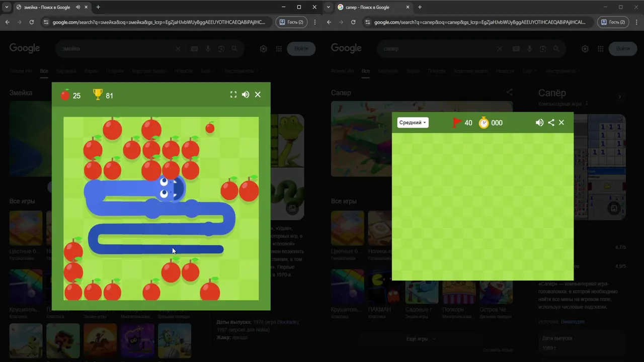Click the stopwatch timer icon

click(484, 123)
